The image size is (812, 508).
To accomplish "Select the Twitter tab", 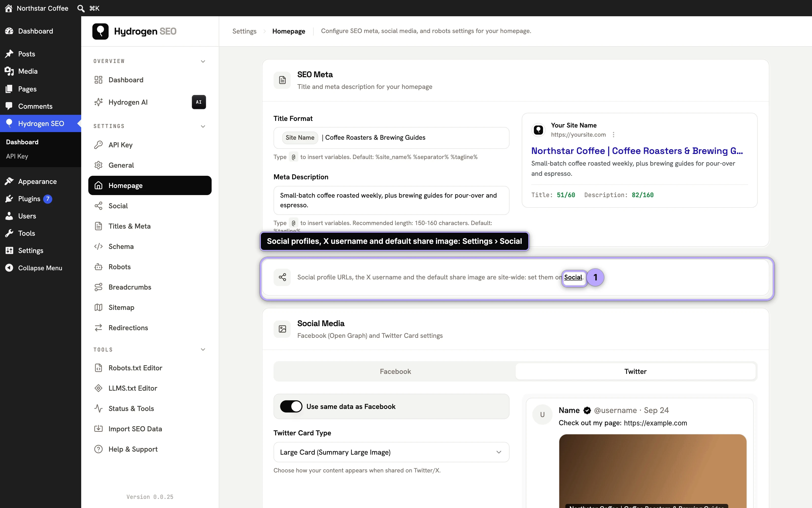I will coord(635,371).
